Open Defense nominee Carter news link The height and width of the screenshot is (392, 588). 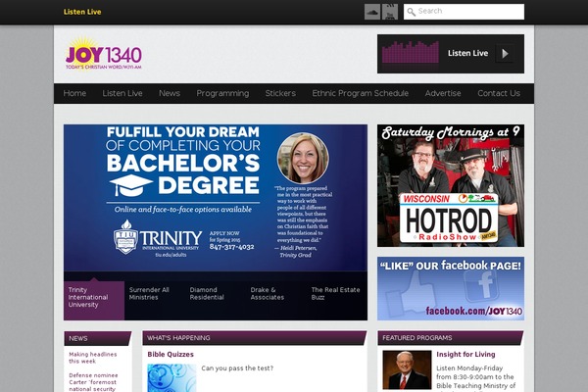(93, 382)
